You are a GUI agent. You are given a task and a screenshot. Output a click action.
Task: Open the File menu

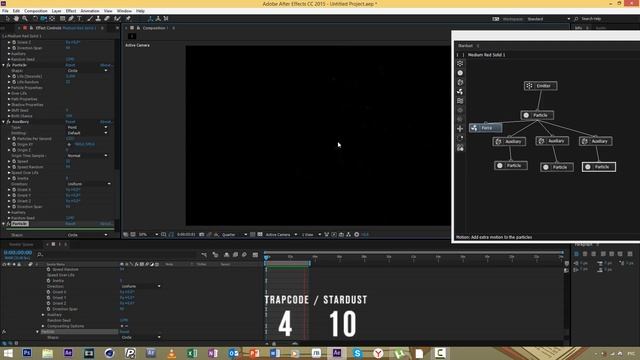(5, 11)
